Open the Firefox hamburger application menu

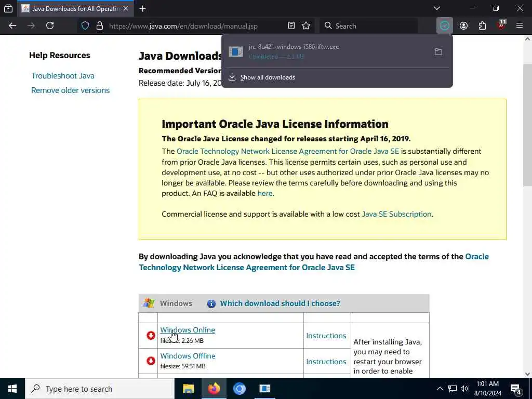[x=520, y=26]
